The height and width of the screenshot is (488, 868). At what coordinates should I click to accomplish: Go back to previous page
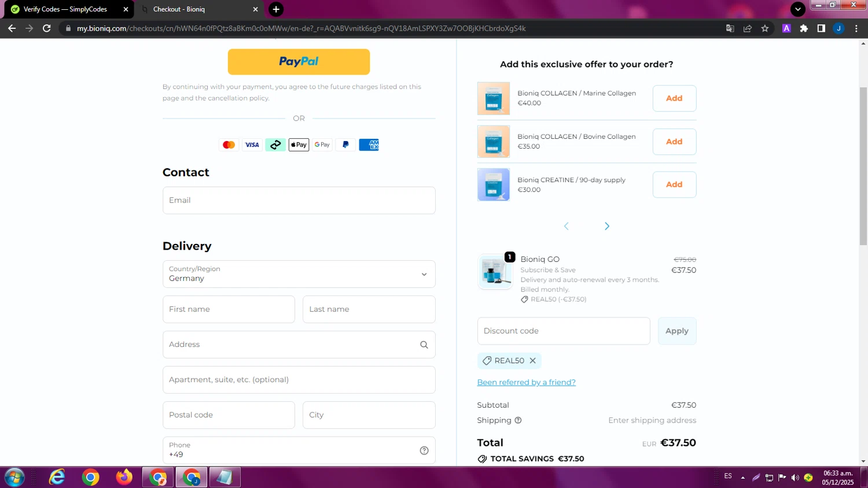(12, 28)
